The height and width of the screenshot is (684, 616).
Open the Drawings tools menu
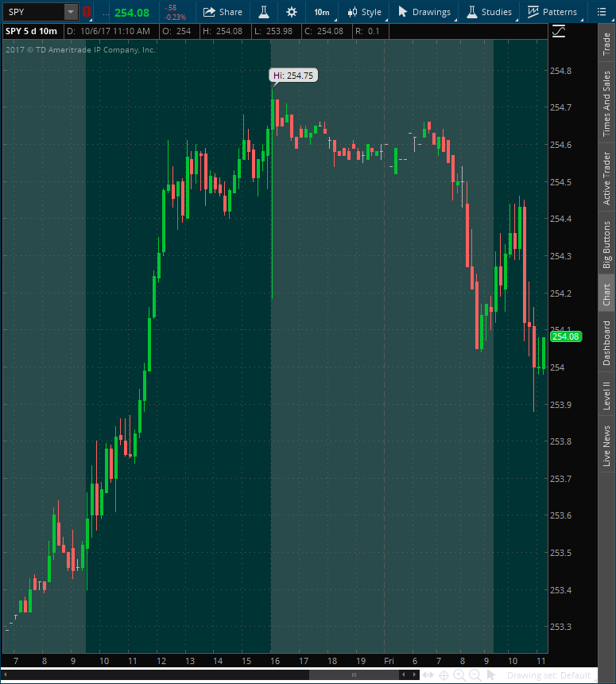[424, 12]
